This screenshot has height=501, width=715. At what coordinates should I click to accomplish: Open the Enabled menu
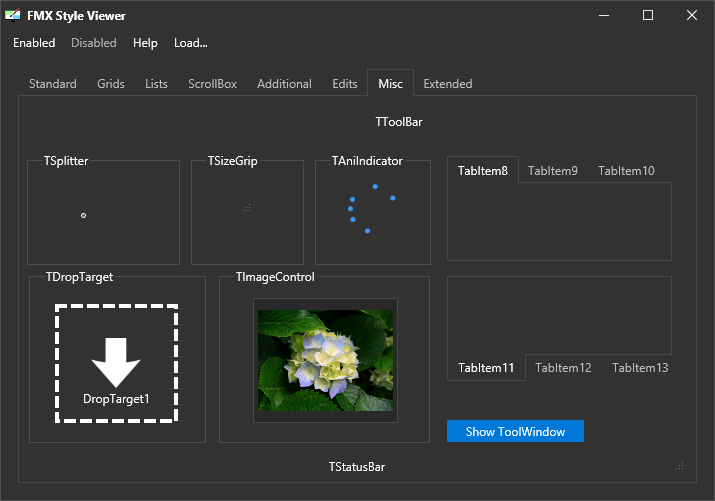(34, 43)
